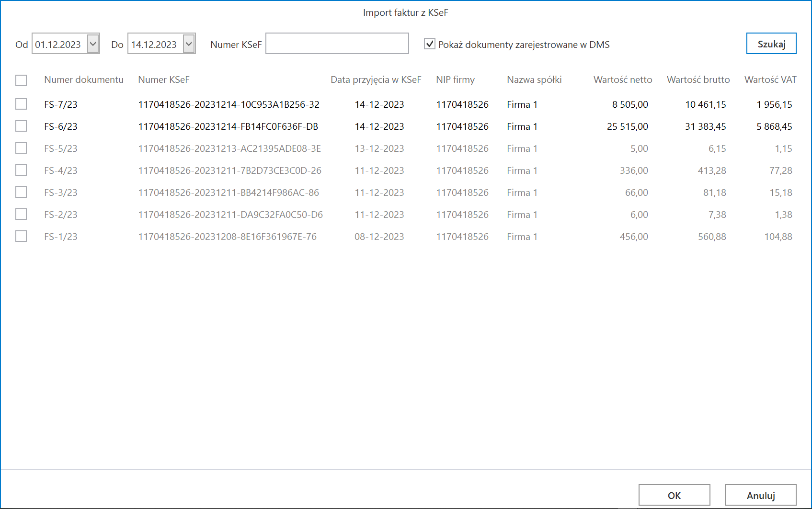Click VAT value 104,88
Image resolution: width=812 pixels, height=509 pixels.
[x=778, y=237]
